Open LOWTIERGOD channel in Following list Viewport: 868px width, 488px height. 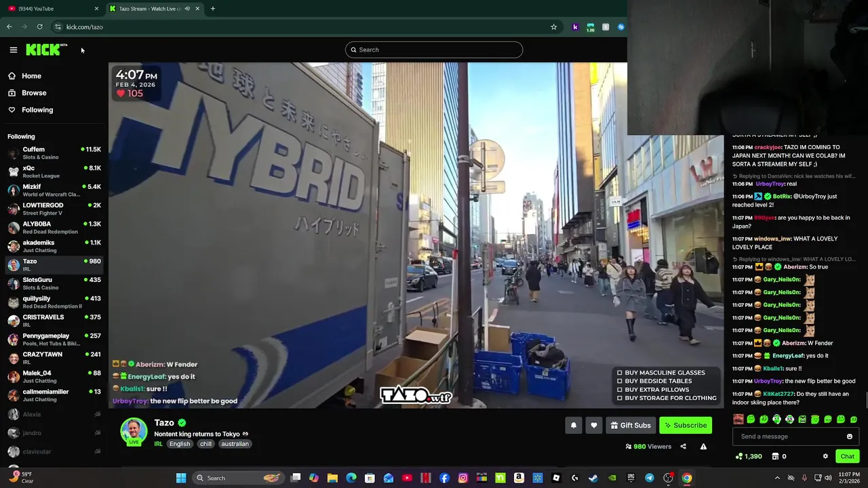click(54, 209)
